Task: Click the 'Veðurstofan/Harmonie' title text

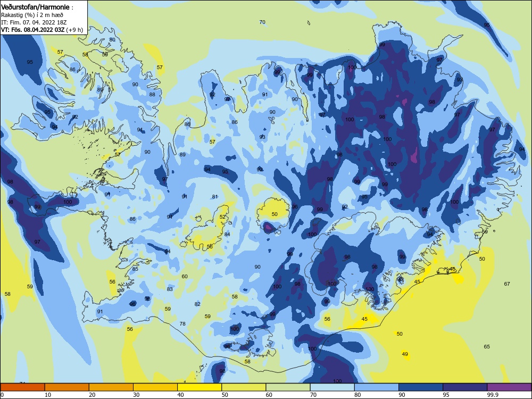Action: pos(35,7)
